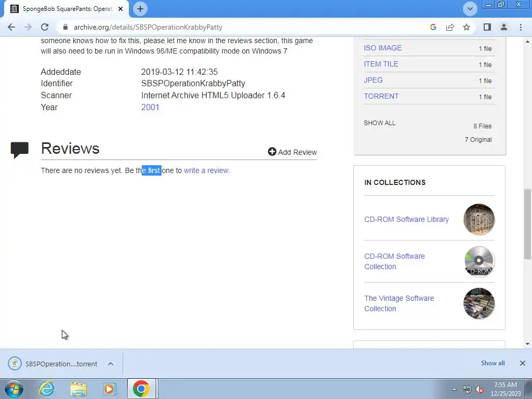532x399 pixels.
Task: Show hidden tray icons arrow
Action: 454,389
